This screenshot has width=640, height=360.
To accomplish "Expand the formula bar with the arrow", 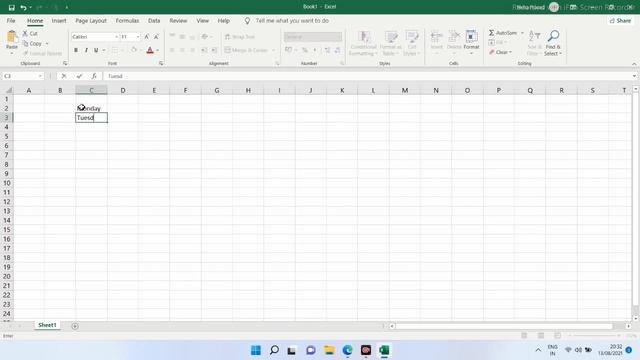I will click(634, 76).
